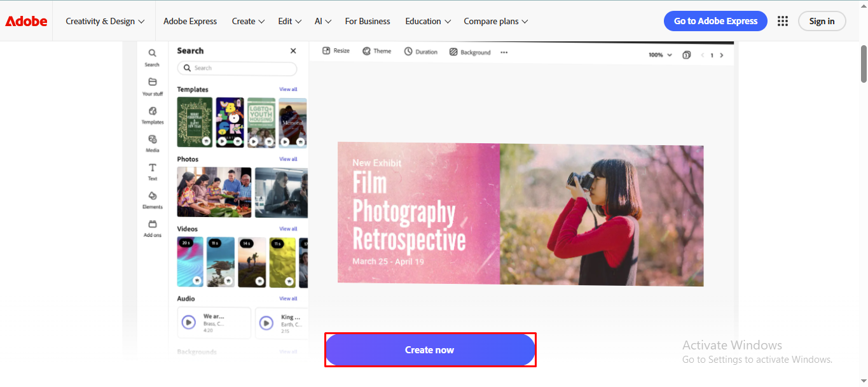The width and height of the screenshot is (868, 387).
Task: Open the Adobe Express nav item
Action: (190, 21)
